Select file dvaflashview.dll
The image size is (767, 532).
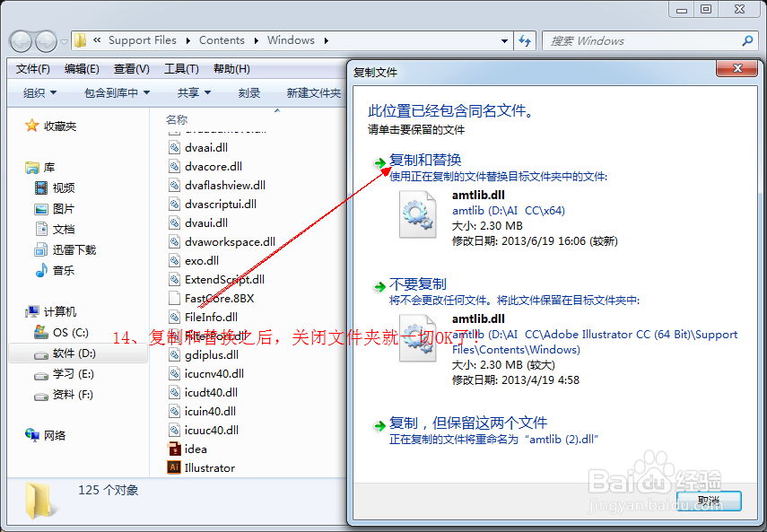tap(217, 186)
